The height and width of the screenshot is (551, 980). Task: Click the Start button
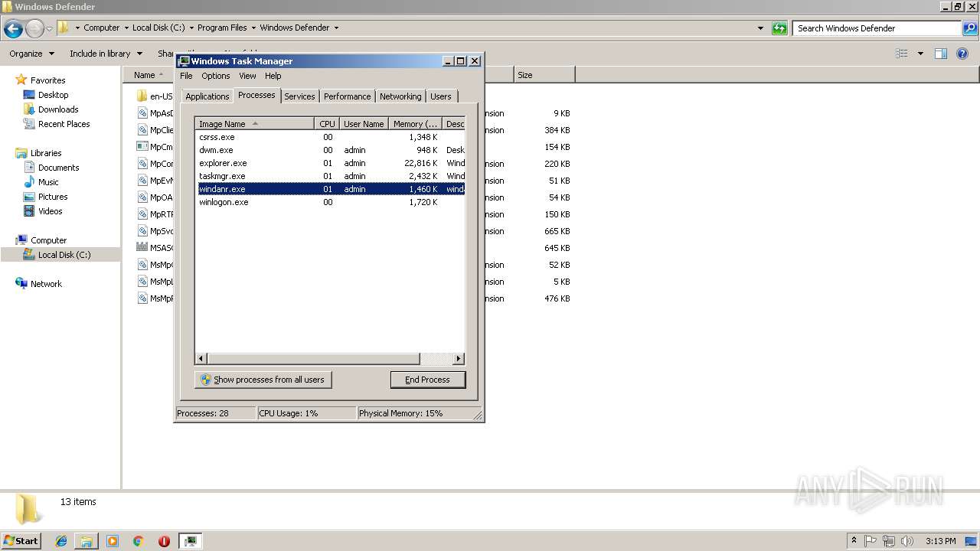click(x=21, y=541)
